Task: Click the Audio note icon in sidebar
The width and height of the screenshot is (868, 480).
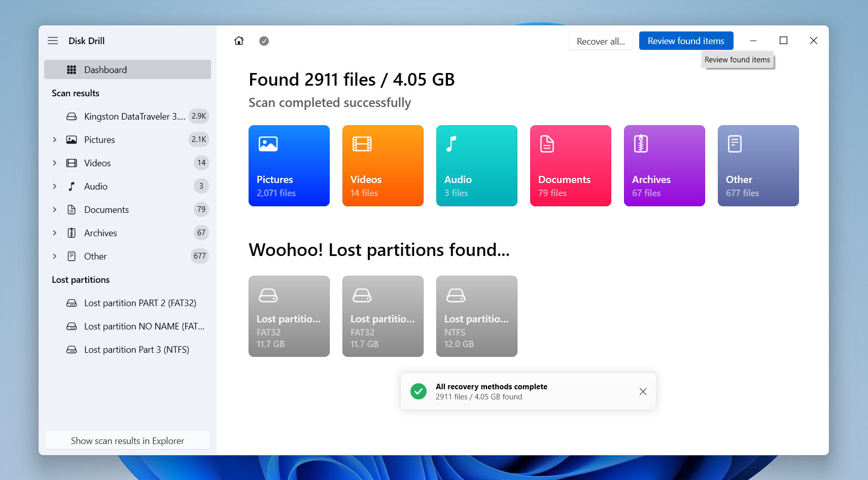Action: pos(72,187)
